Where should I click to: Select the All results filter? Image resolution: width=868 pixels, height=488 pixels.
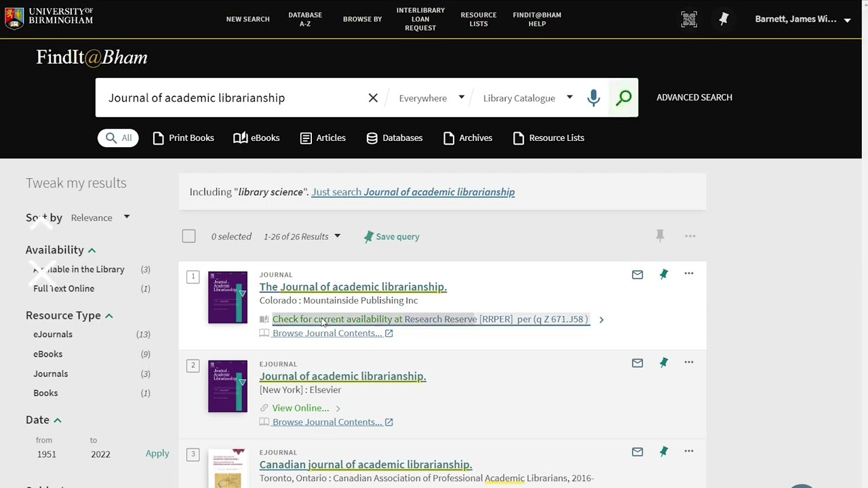[118, 138]
